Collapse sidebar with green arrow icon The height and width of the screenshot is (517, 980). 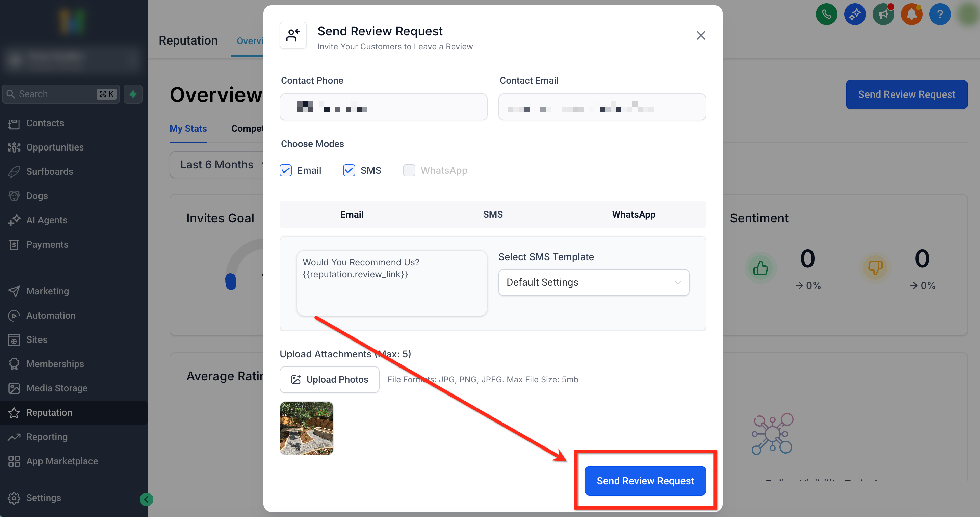pyautogui.click(x=146, y=499)
